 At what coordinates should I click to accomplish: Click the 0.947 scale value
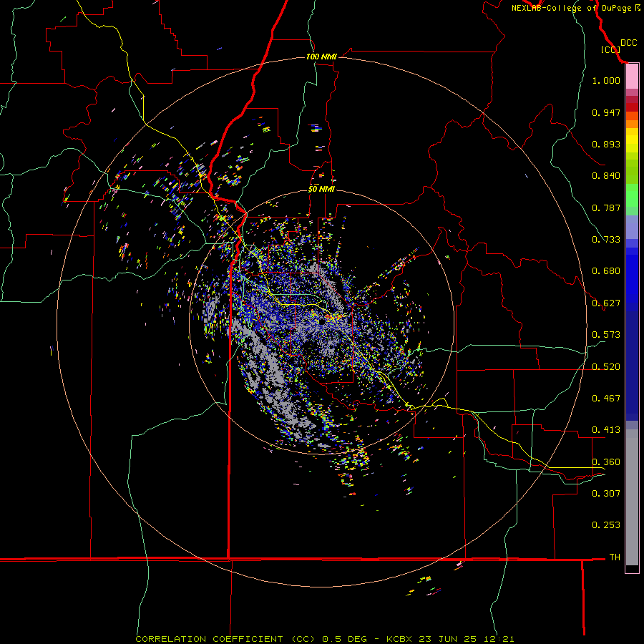606,112
